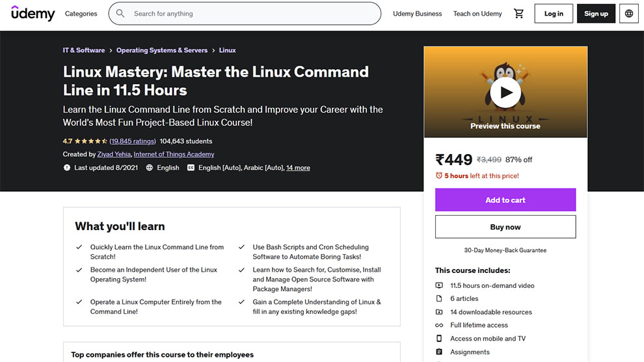
Task: Click the 6 articles text
Action: coord(464,298)
